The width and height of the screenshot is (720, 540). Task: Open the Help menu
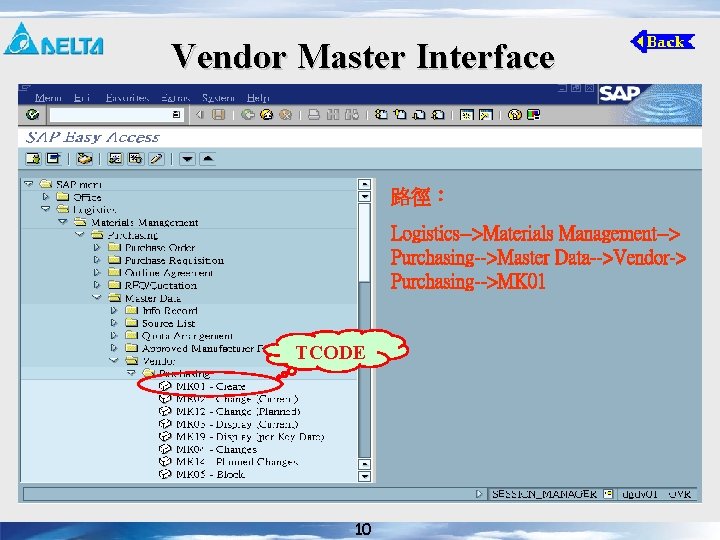point(258,98)
